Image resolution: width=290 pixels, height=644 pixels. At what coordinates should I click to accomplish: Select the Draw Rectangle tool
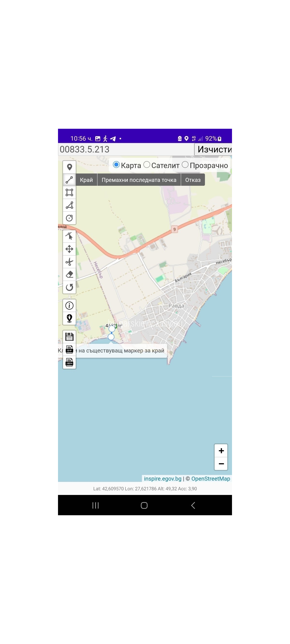coord(69,193)
